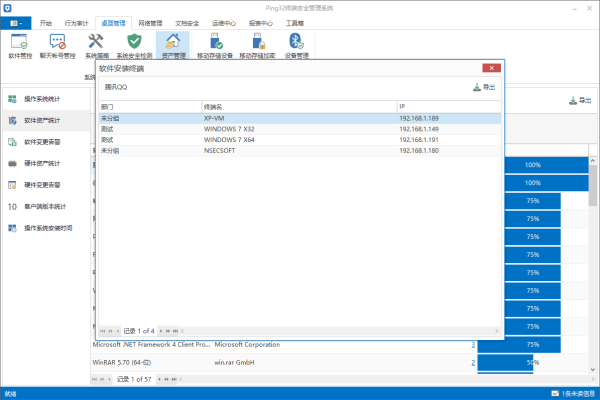Switch to the 报表中心 ribbon tab
This screenshot has height=400, width=600.
pyautogui.click(x=261, y=23)
